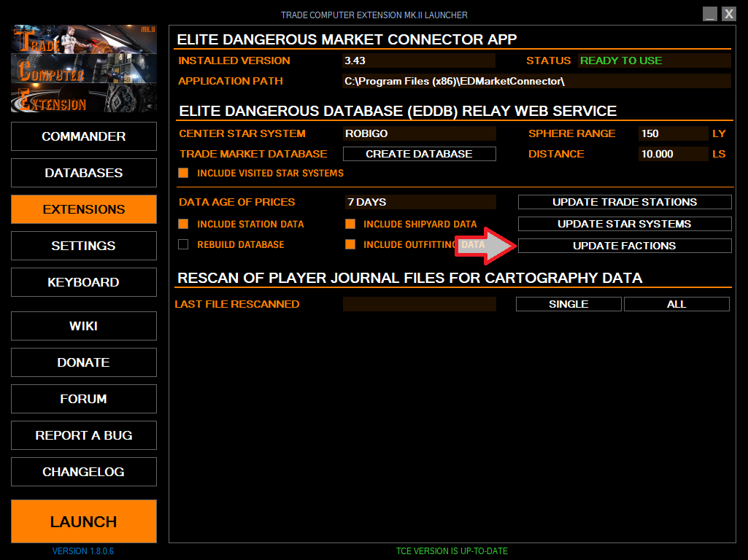Open the Commander section
The image size is (748, 560).
[x=83, y=136]
